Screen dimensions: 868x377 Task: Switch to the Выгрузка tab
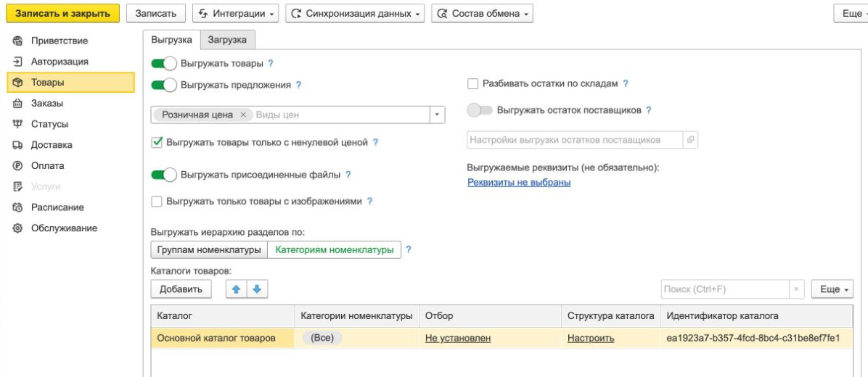(171, 40)
